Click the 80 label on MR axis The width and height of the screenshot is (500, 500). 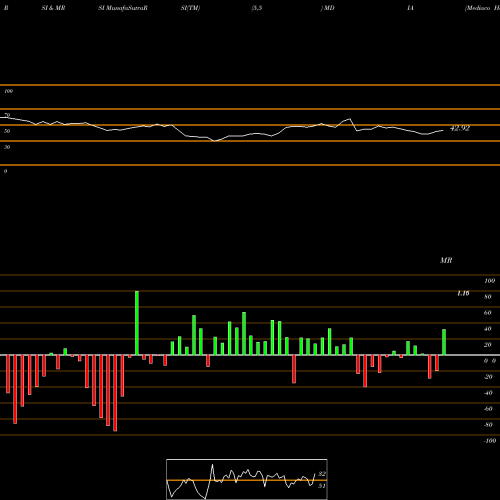click(488, 297)
